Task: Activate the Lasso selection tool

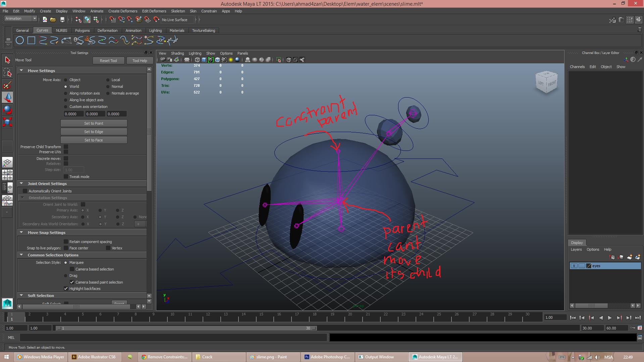Action: coord(7,72)
